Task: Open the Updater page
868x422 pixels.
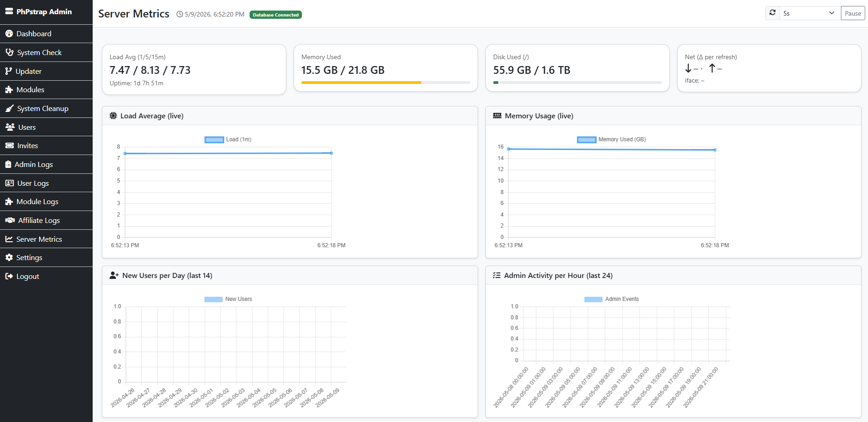Action: pos(46,71)
